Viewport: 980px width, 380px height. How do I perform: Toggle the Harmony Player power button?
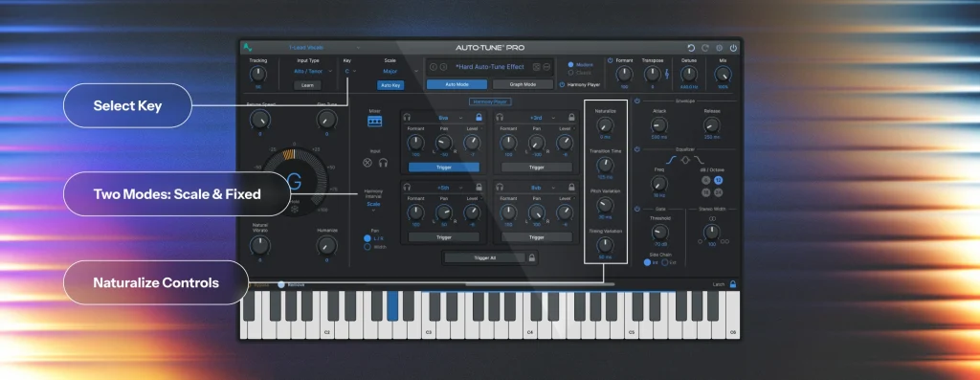562,84
